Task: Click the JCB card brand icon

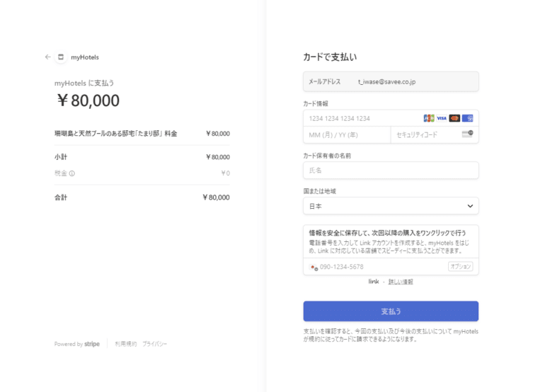Action: (x=429, y=118)
